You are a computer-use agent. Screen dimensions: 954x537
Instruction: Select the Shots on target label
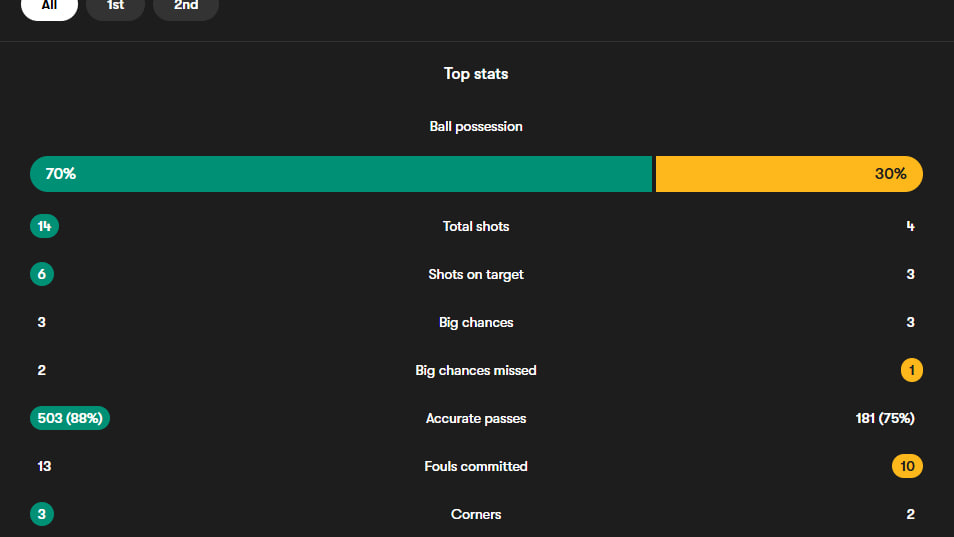pyautogui.click(x=476, y=275)
